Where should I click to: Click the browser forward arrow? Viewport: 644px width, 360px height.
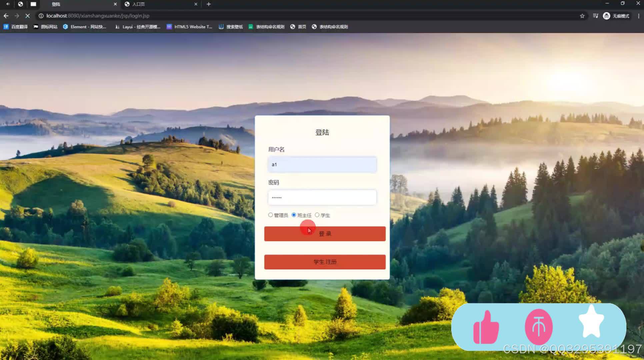[x=17, y=16]
